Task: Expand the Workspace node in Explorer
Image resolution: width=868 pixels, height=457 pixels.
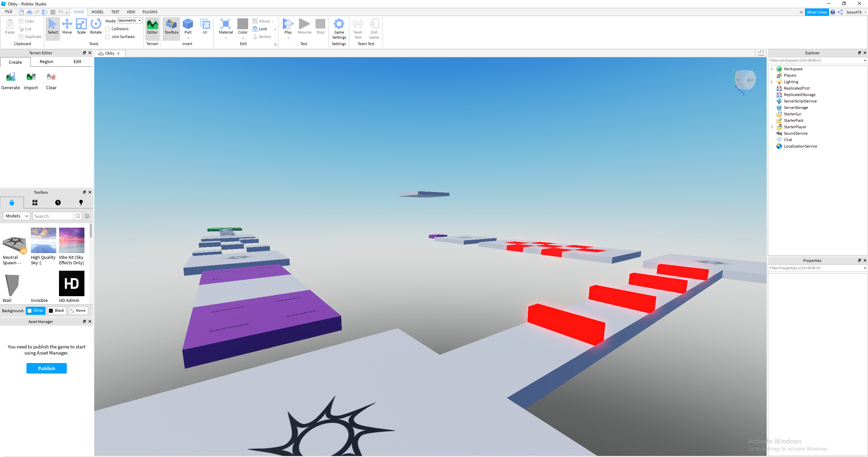Action: pyautogui.click(x=772, y=69)
